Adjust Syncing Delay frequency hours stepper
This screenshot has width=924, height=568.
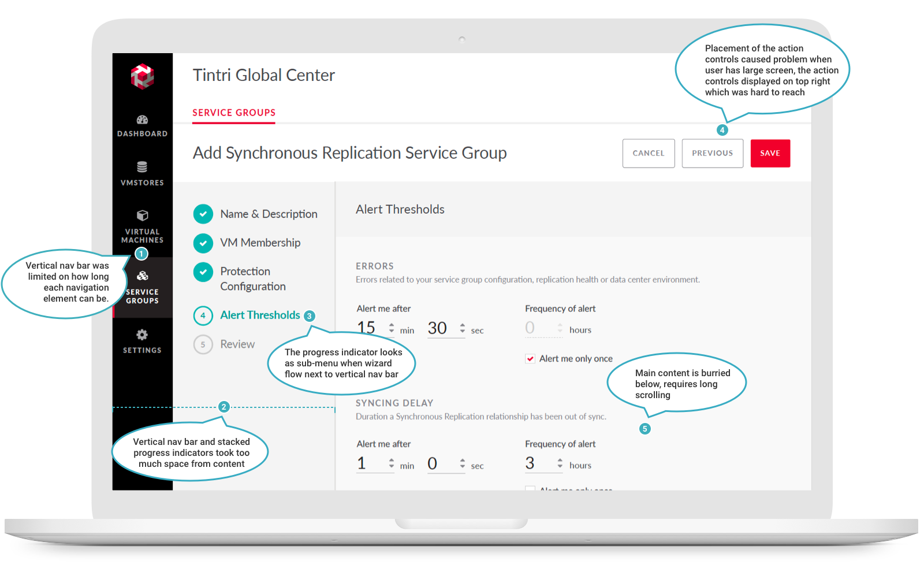(x=560, y=463)
